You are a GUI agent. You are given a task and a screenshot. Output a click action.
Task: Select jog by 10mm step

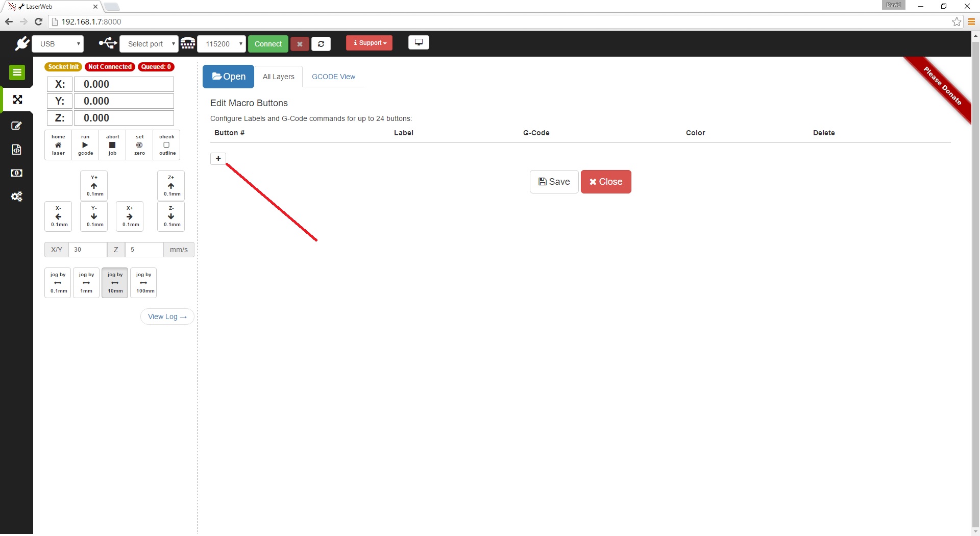[x=115, y=283]
